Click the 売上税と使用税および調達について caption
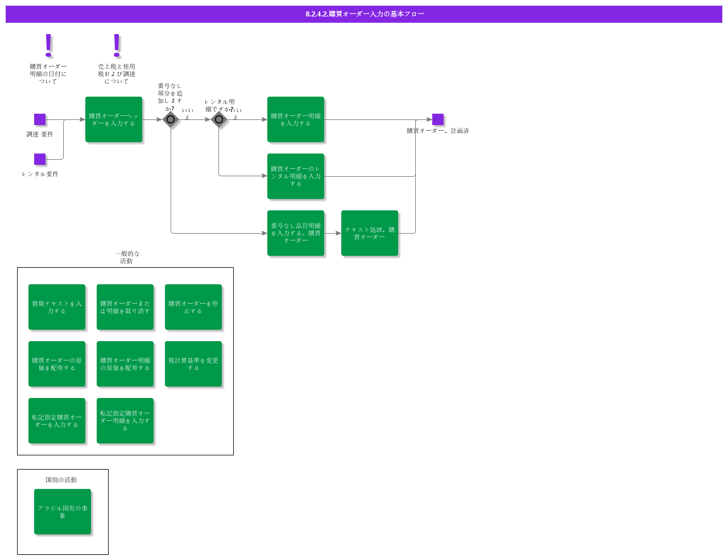728x560 pixels. point(117,74)
